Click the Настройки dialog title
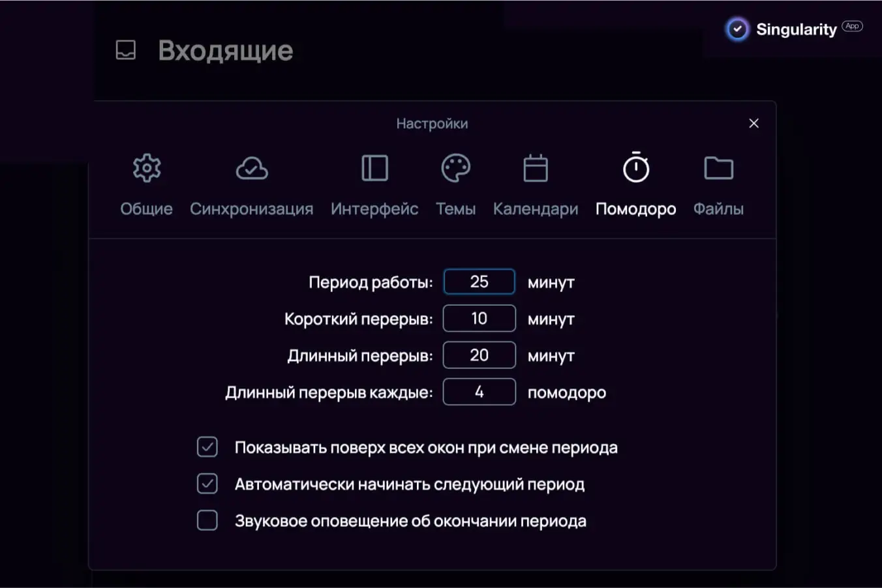This screenshot has width=882, height=588. click(x=432, y=123)
